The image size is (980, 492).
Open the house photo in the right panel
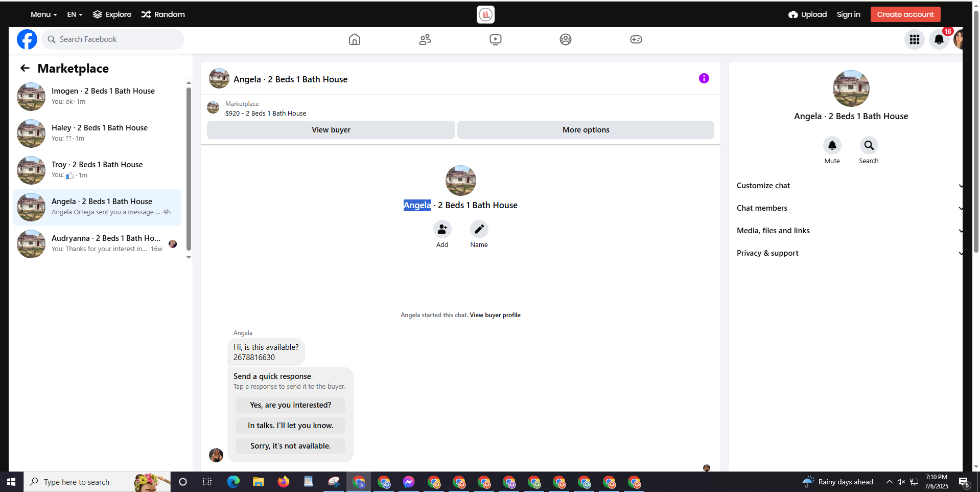tap(851, 88)
